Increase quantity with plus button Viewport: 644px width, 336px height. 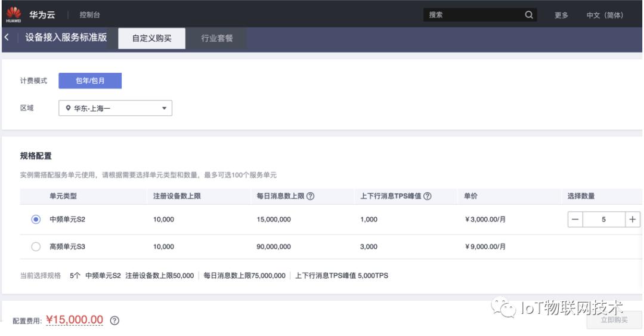coord(633,220)
